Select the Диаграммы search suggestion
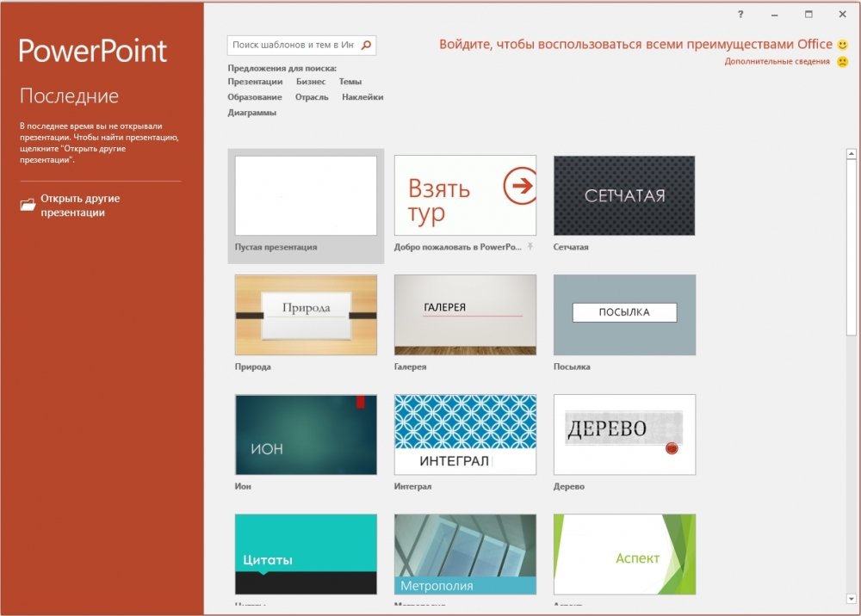861x616 pixels. click(252, 113)
